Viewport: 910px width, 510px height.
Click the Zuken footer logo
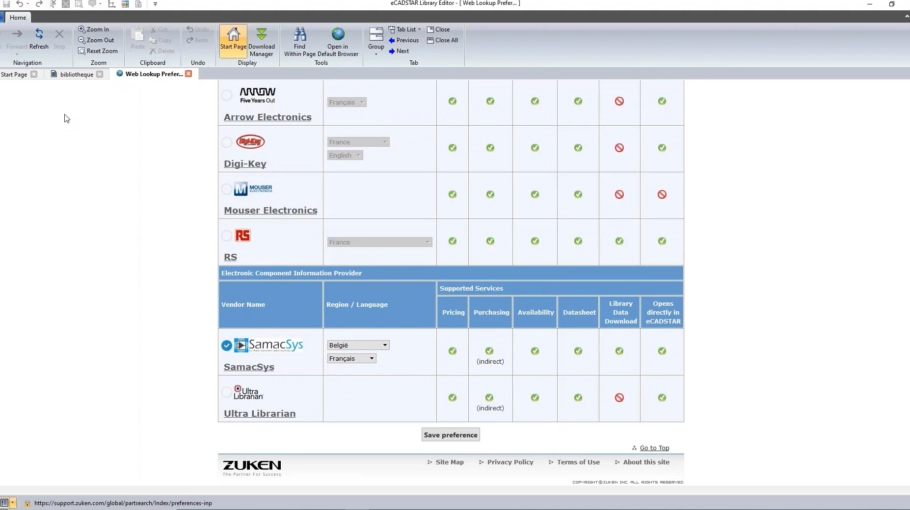click(x=252, y=467)
